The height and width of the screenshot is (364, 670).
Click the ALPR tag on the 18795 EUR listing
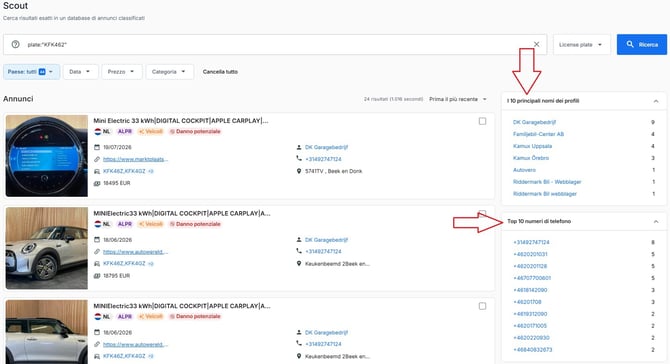[125, 224]
